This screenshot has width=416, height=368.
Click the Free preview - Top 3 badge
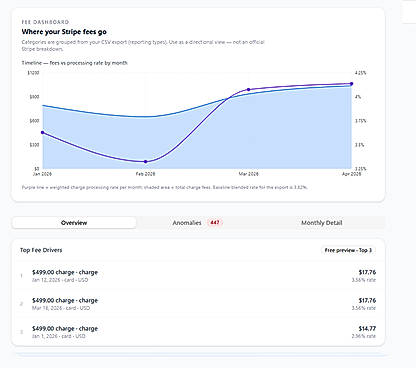(348, 250)
